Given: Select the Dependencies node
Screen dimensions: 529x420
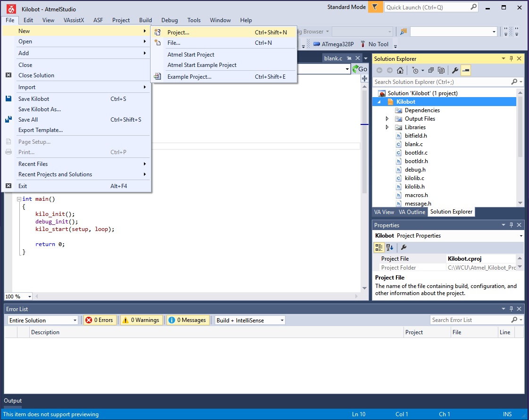Looking at the screenshot, I should 422,110.
